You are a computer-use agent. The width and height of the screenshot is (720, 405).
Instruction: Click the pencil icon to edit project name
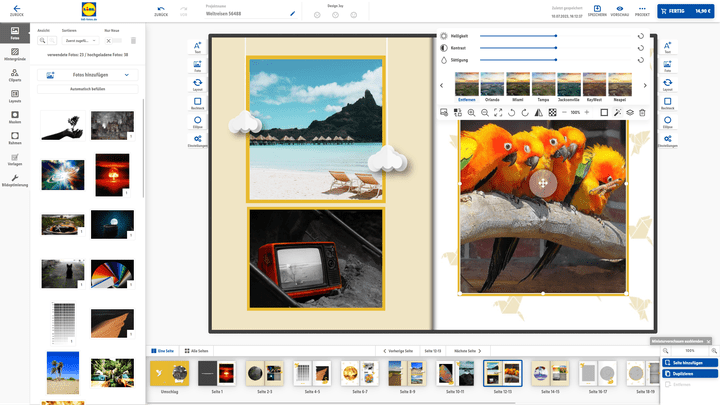pos(292,15)
